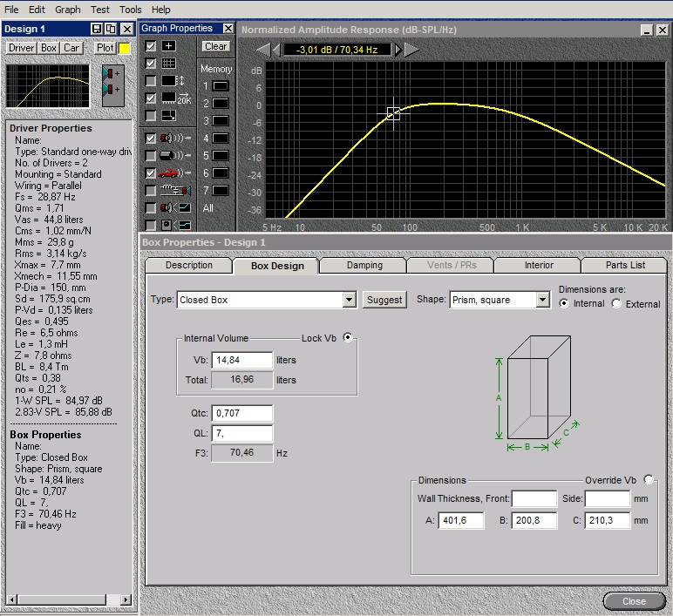Image resolution: width=673 pixels, height=616 pixels.
Task: Click the yellow plot color swatch
Action: (x=125, y=48)
